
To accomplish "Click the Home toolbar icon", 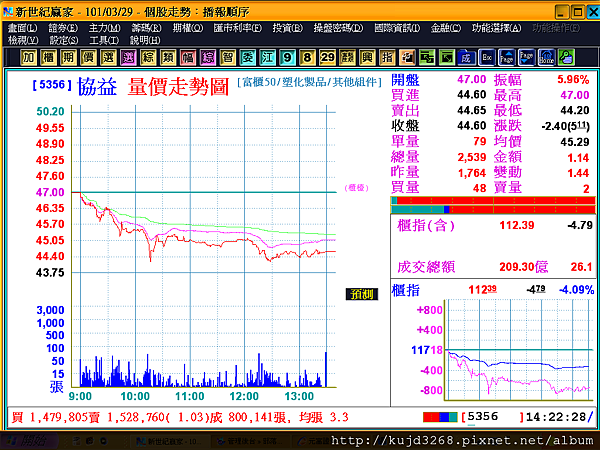I will pos(546,58).
